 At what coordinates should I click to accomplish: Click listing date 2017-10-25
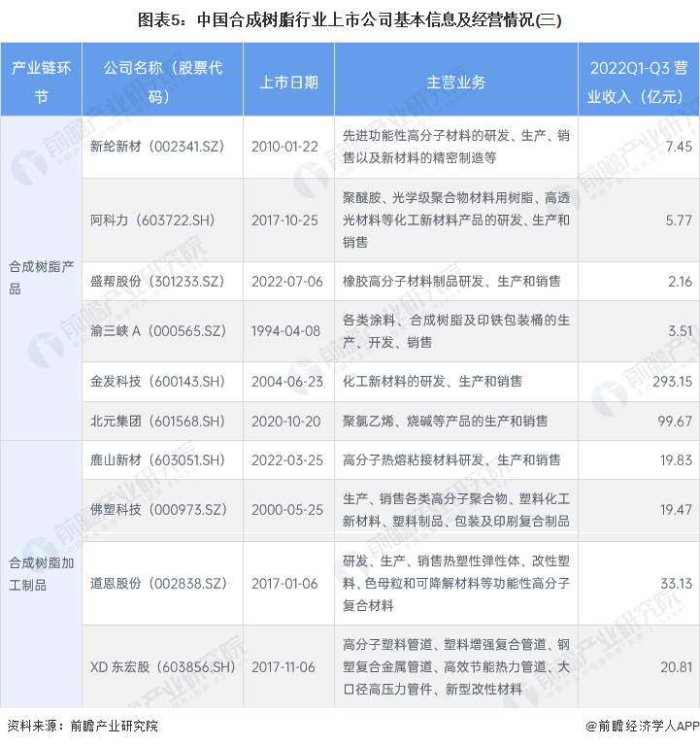click(284, 220)
